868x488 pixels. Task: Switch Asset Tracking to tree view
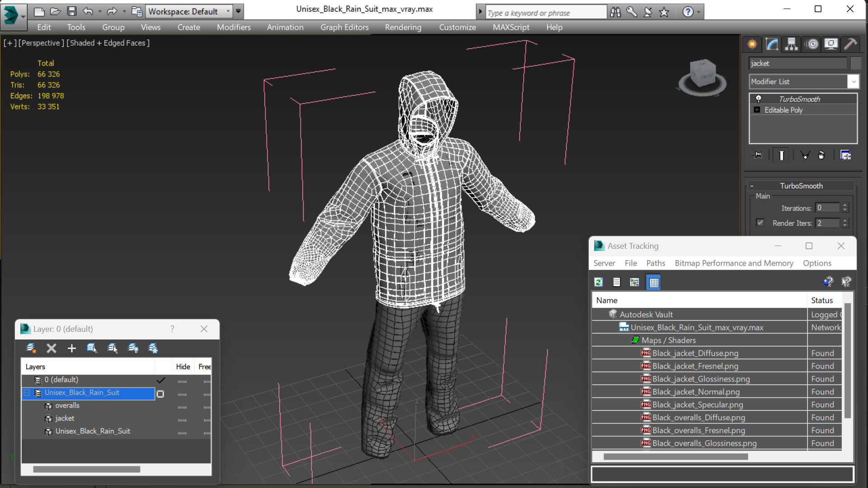coord(634,282)
